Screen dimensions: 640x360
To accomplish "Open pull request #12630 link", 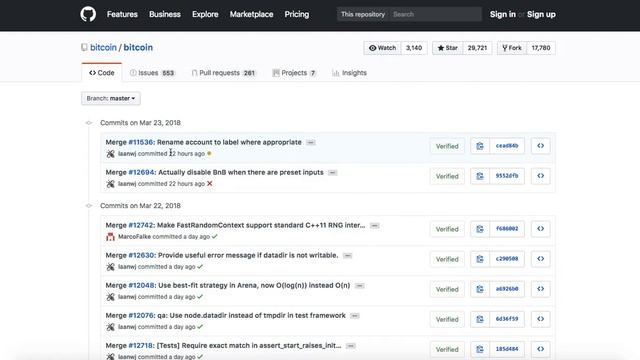I will pos(141,255).
